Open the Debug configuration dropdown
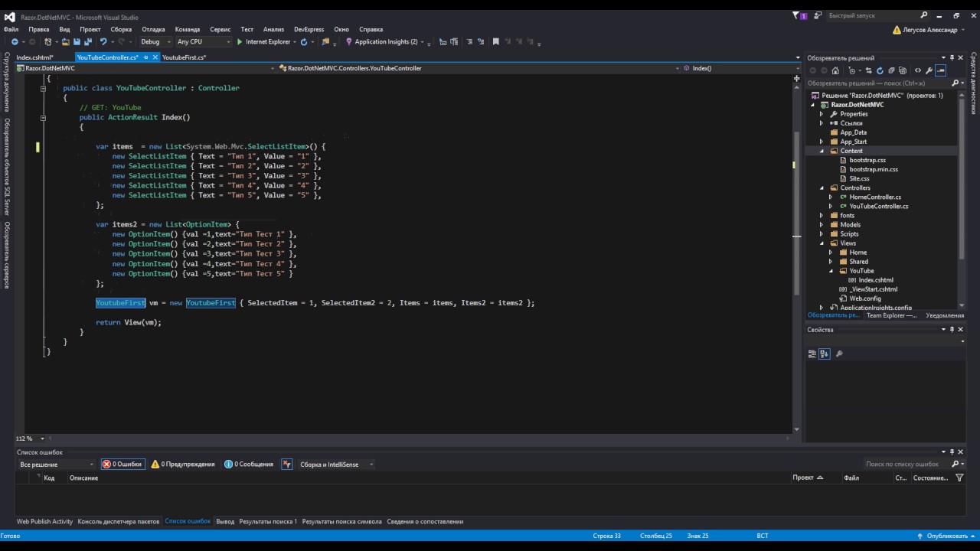980x551 pixels. pos(155,41)
